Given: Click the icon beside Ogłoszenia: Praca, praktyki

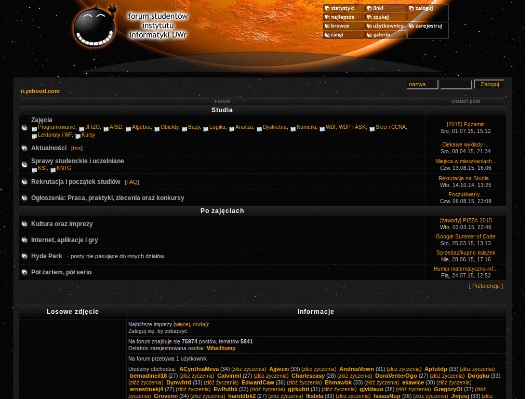Looking at the screenshot, I should 24,198.
